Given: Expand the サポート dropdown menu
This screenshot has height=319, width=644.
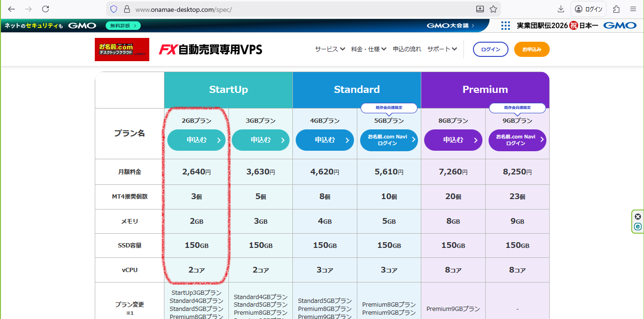Looking at the screenshot, I should [x=442, y=49].
